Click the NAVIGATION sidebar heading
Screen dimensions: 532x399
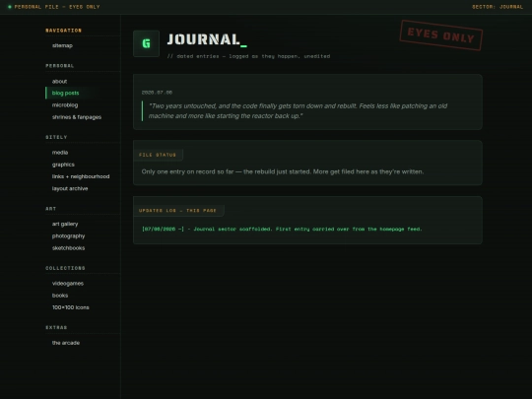pyautogui.click(x=63, y=31)
